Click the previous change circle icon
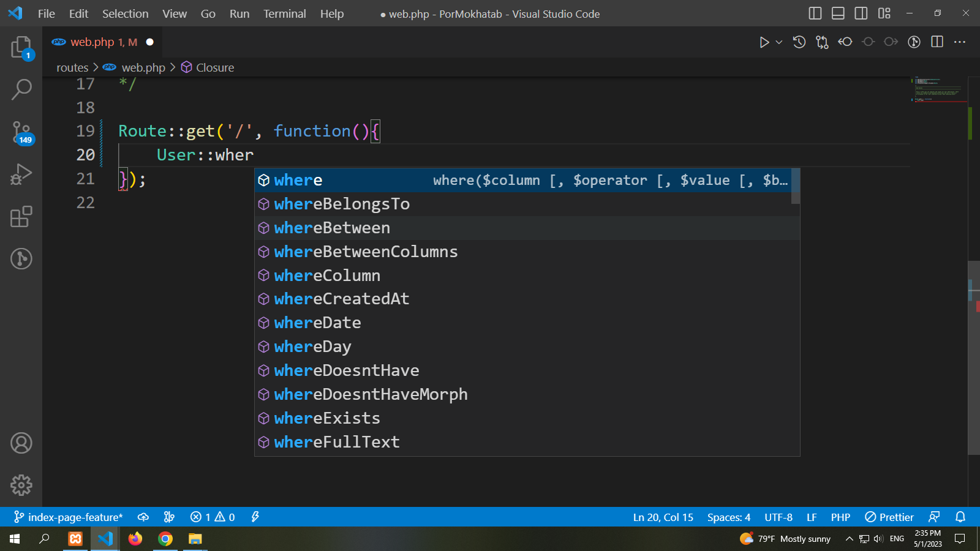The image size is (980, 551). point(868,42)
